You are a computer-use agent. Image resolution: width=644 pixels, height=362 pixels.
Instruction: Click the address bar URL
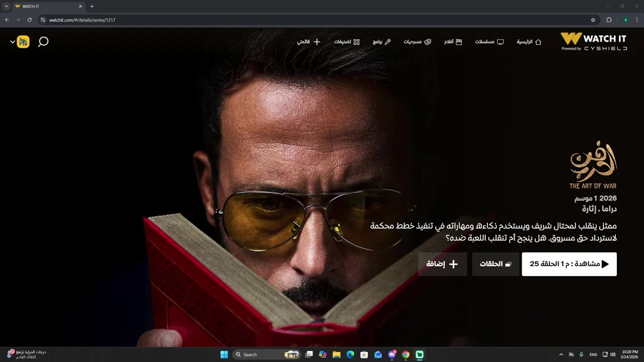(x=82, y=20)
